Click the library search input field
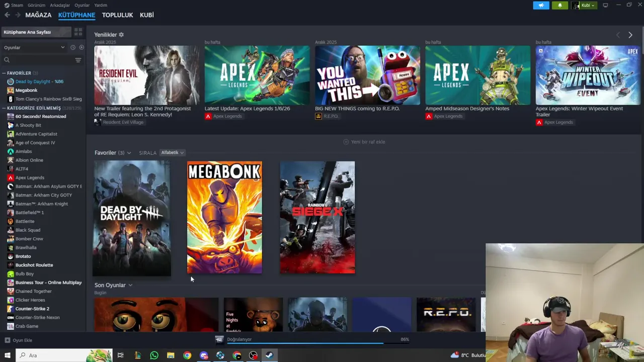Image resolution: width=644 pixels, height=362 pixels. coord(43,60)
